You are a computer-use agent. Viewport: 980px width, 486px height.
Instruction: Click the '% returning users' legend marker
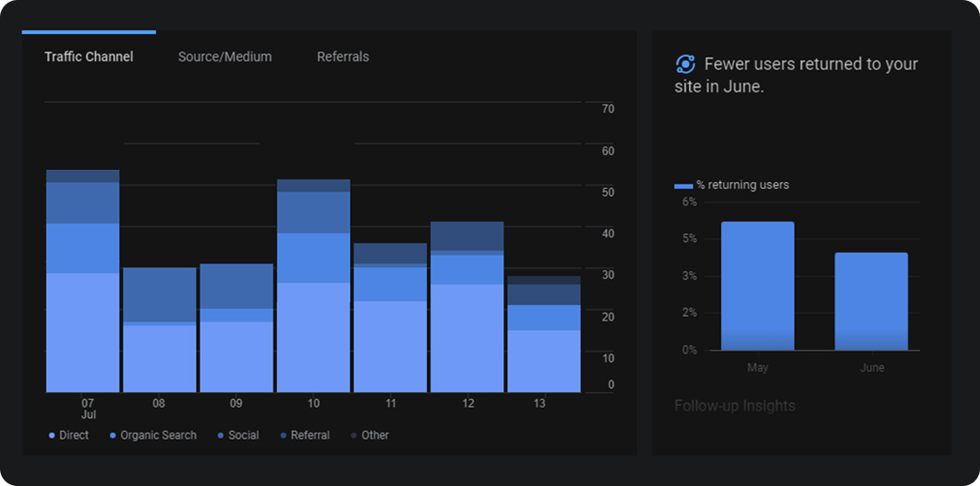[684, 186]
